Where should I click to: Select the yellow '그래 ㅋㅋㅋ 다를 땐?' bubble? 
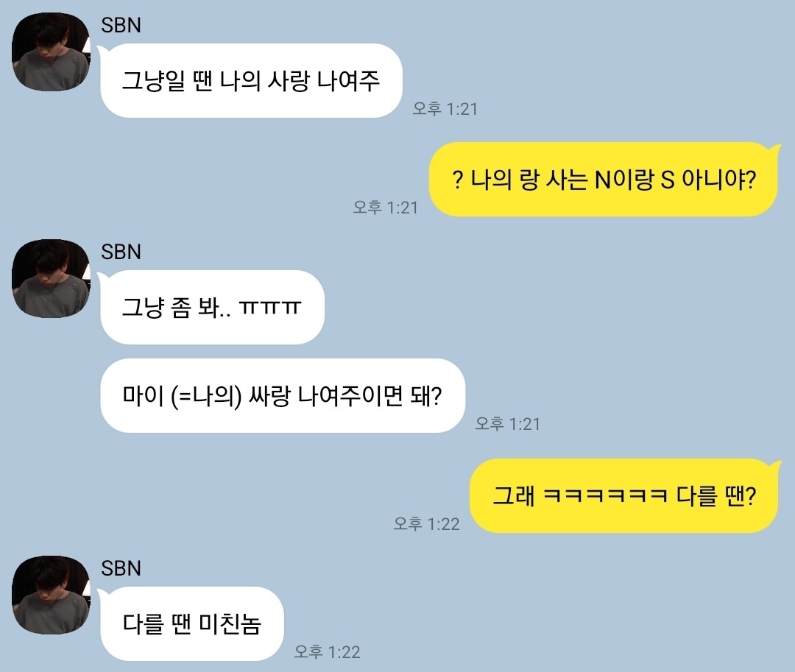click(x=623, y=495)
